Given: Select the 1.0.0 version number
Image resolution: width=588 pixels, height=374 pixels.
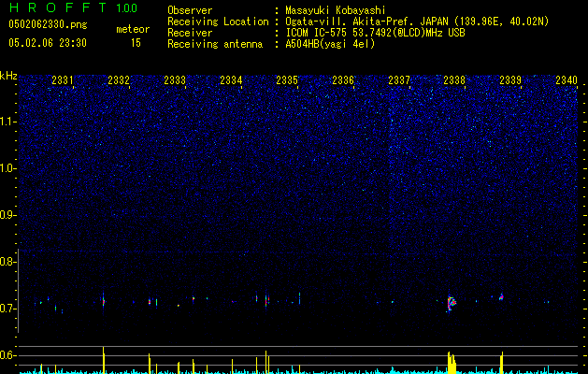Looking at the screenshot, I should tap(126, 8).
